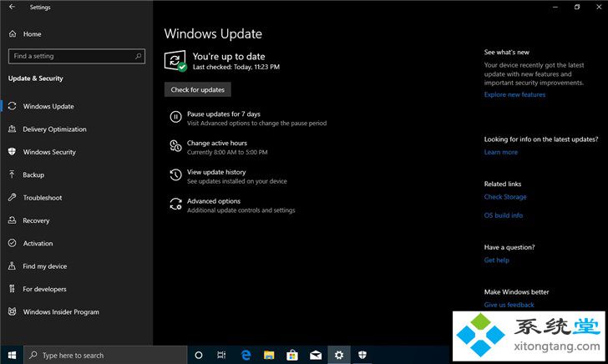608x364 pixels.
Task: Click the For developers icon
Action: click(12, 289)
